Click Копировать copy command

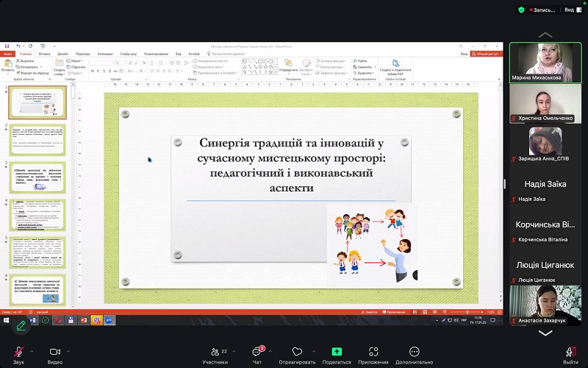(x=27, y=67)
